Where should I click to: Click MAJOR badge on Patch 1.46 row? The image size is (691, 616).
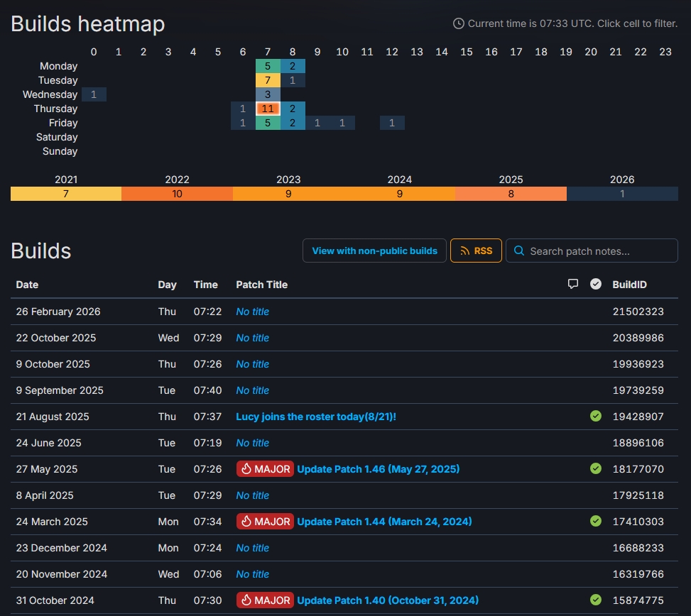[265, 469]
